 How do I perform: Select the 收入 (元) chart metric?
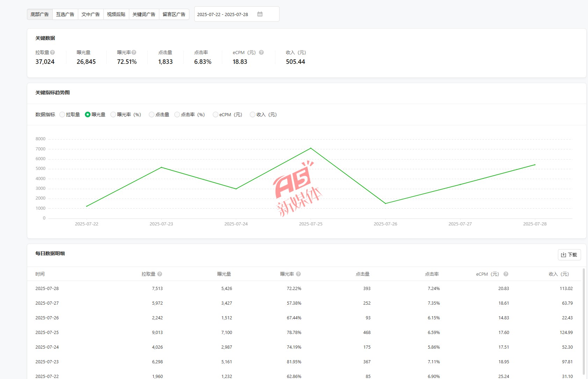pos(253,114)
